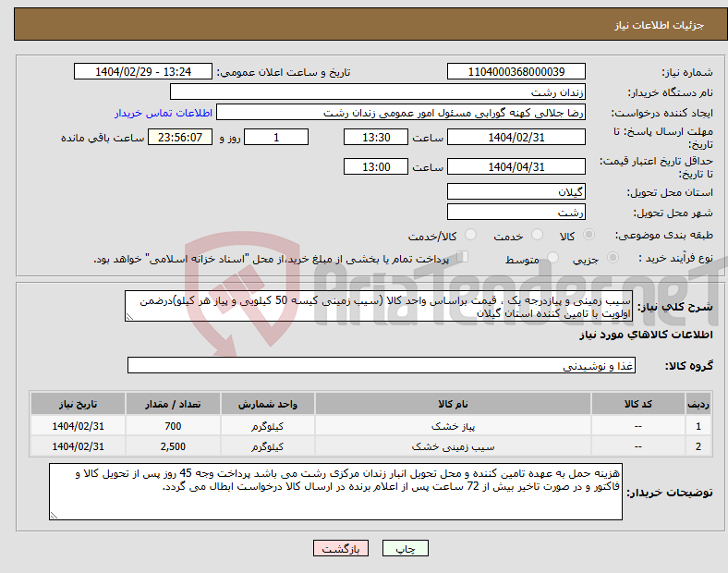This screenshot has width=728, height=573.
Task: Click the شماره نیاز number field
Action: 516,71
